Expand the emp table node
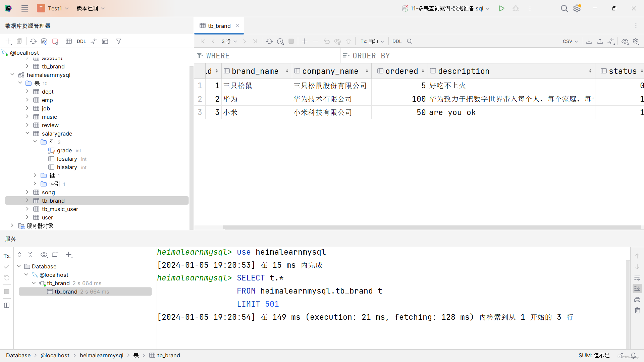 pos(28,100)
